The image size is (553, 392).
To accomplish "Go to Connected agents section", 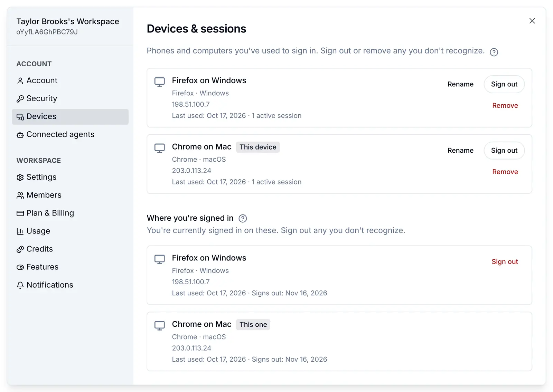I will point(70,134).
